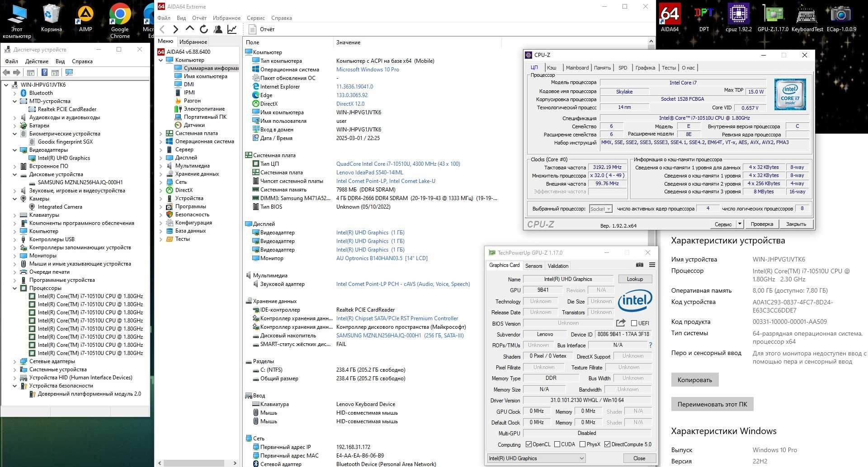Open AIDA64 Сервис menu
Screen dimensions: 868x467
point(256,18)
